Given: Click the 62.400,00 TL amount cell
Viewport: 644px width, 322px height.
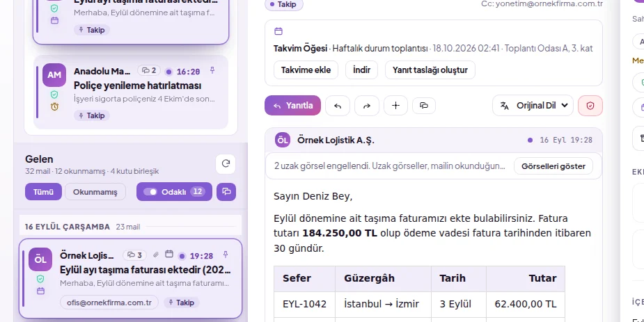Looking at the screenshot, I should click(x=526, y=304).
